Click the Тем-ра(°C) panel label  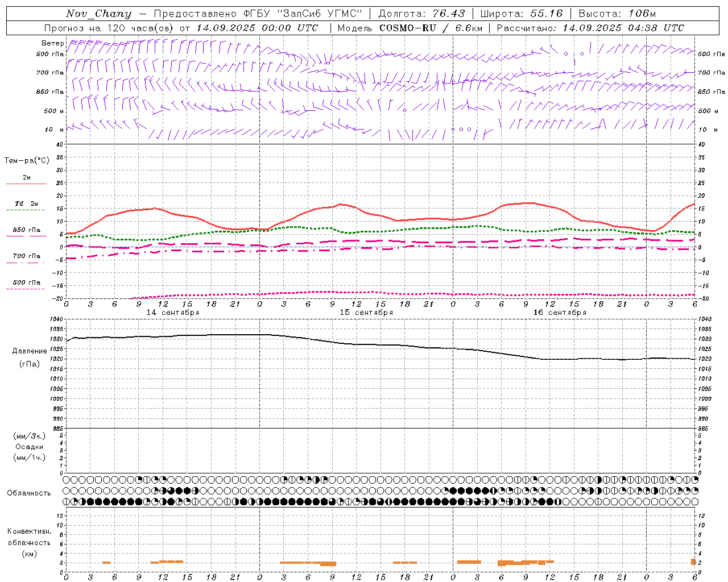(27, 161)
